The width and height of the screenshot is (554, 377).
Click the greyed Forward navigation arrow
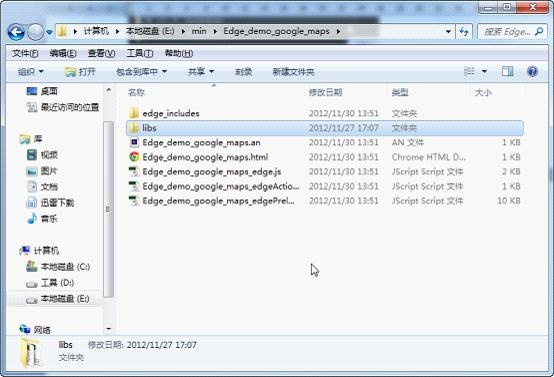[x=36, y=32]
